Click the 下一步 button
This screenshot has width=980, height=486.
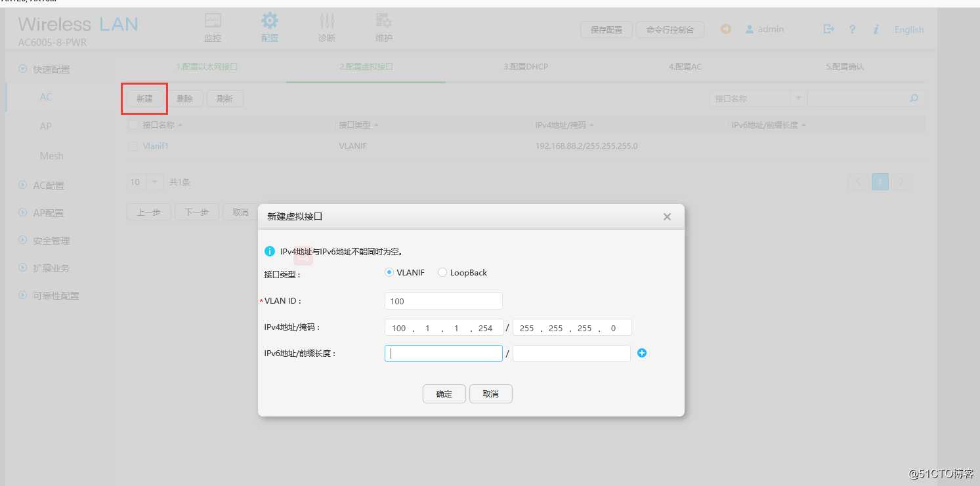(x=197, y=212)
